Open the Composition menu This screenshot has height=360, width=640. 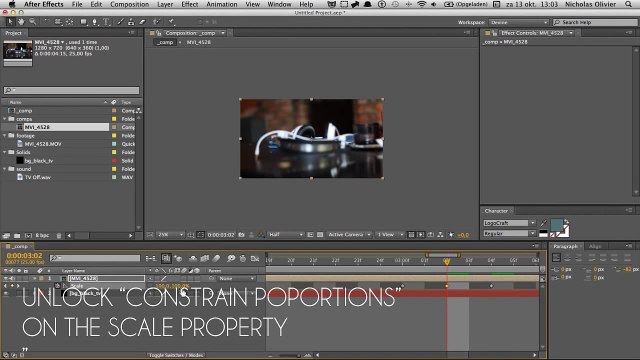(129, 4)
